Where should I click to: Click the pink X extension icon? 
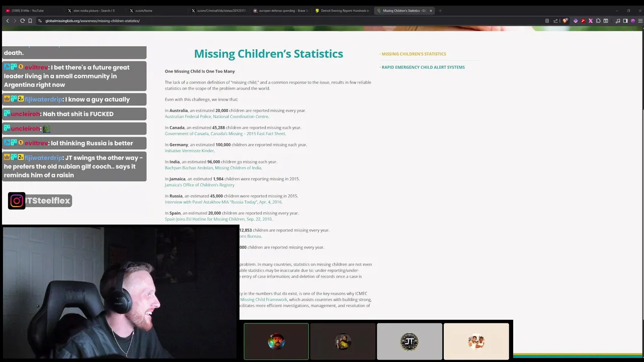[591, 21]
